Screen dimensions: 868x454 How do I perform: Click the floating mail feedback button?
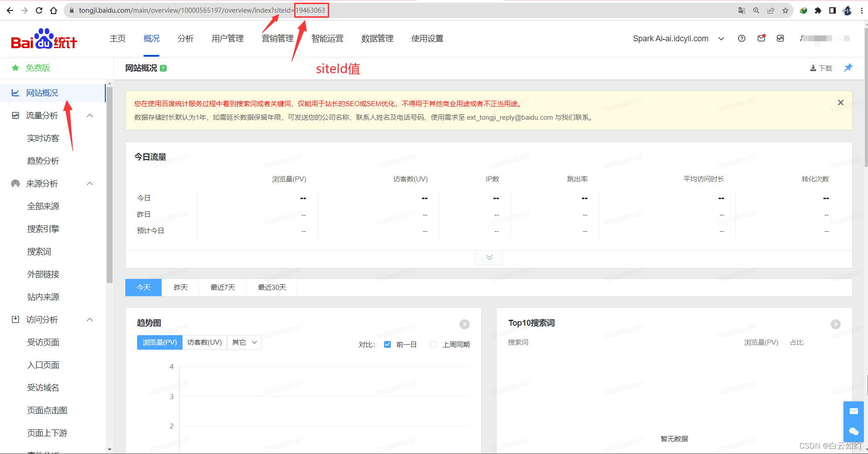tap(854, 411)
